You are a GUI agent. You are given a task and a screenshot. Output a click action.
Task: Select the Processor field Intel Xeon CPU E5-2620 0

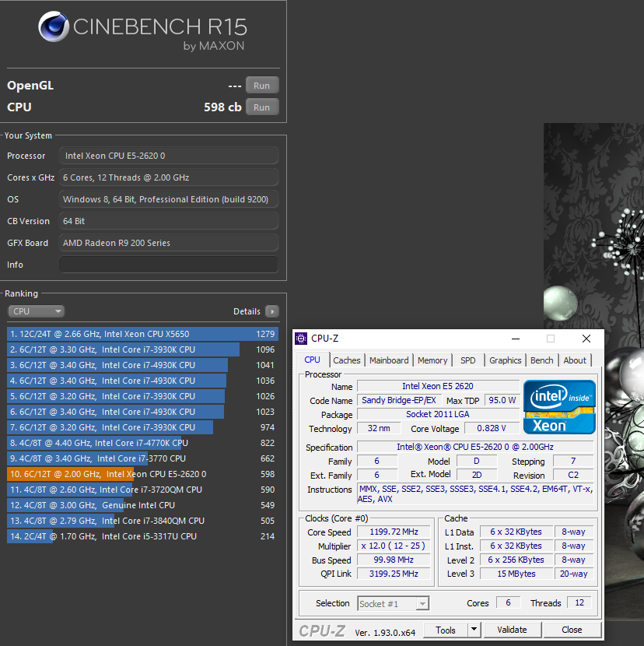pos(169,156)
